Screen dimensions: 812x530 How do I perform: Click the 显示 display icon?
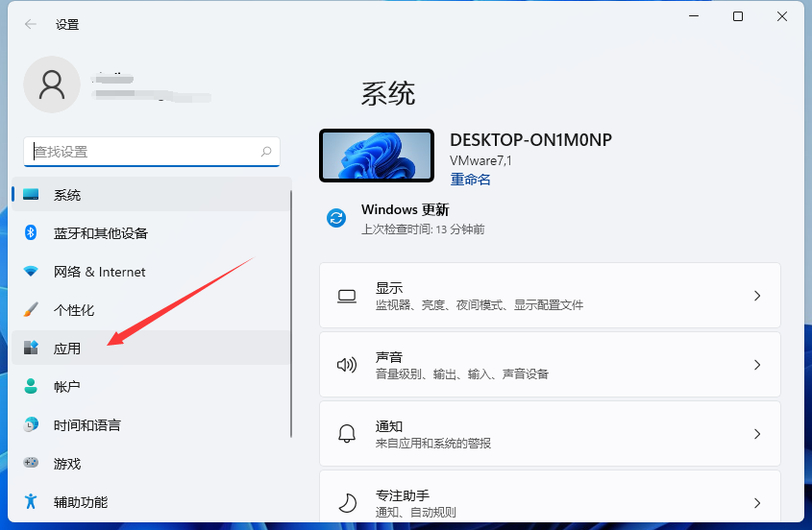pos(347,296)
